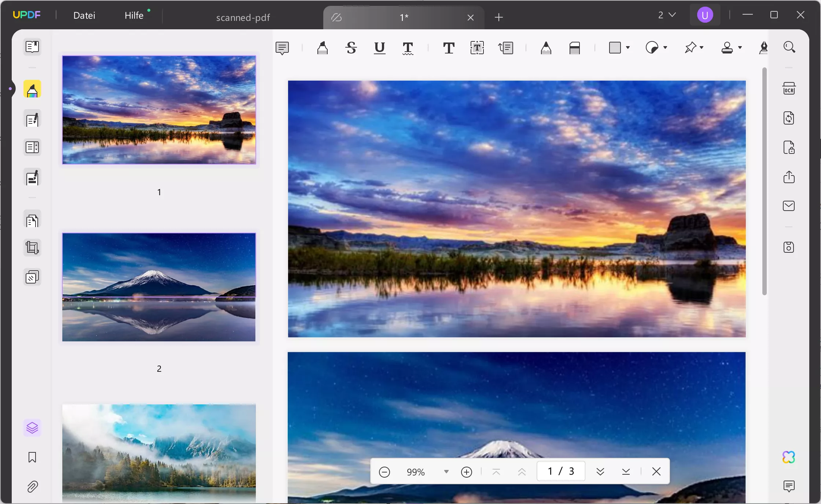Click the zoom in plus button
Screen dimensions: 821x504
(466, 472)
